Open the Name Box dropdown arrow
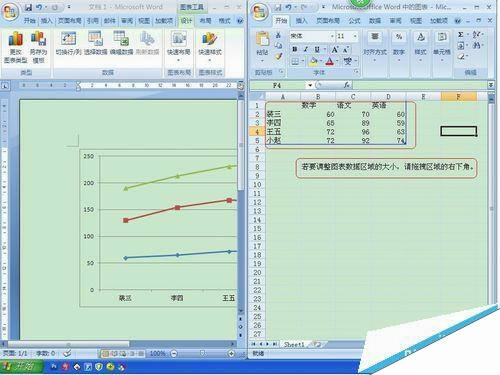500x375 pixels. [x=310, y=85]
